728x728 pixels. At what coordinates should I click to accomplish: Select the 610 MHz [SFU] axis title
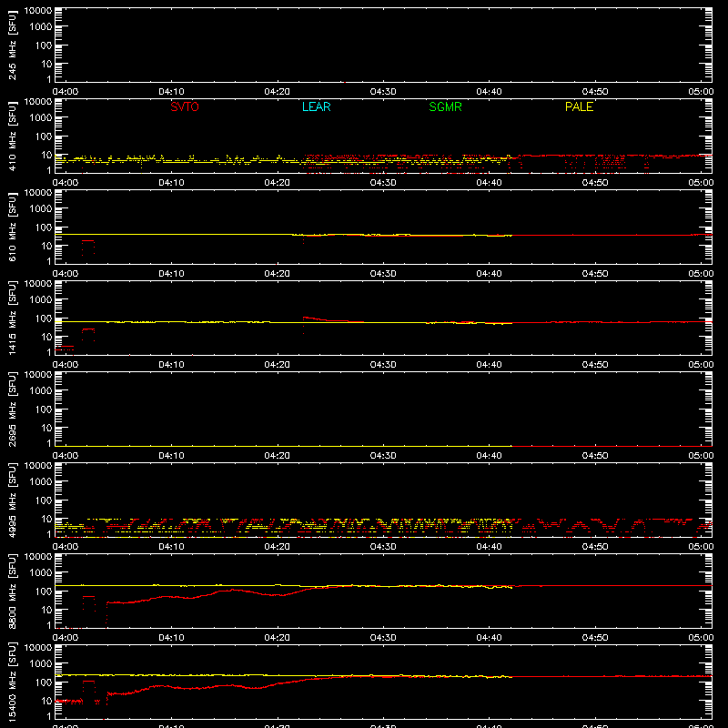tap(12, 227)
